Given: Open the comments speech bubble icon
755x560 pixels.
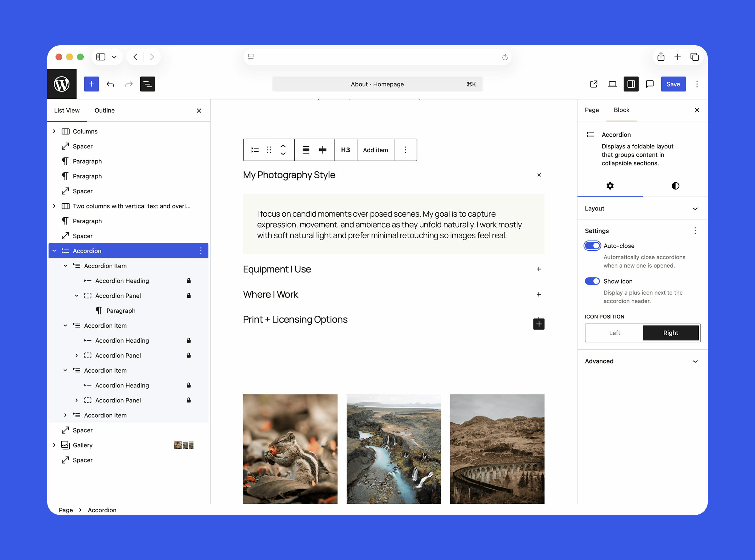Looking at the screenshot, I should [x=650, y=84].
